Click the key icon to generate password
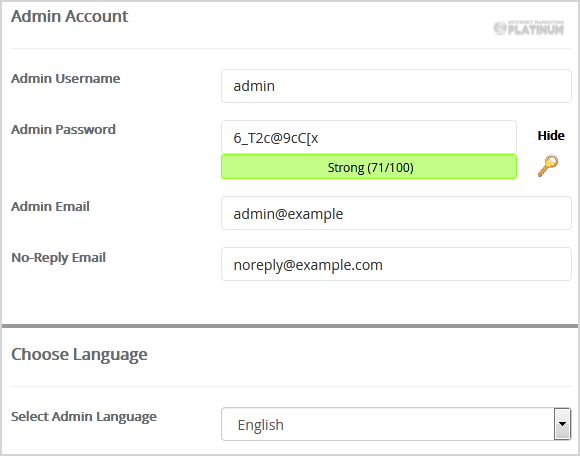 548,166
